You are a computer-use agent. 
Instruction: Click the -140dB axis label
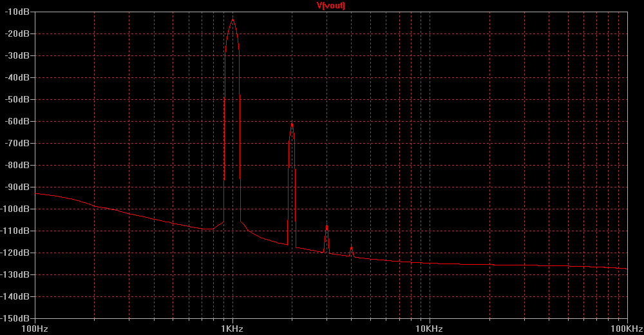click(x=15, y=296)
